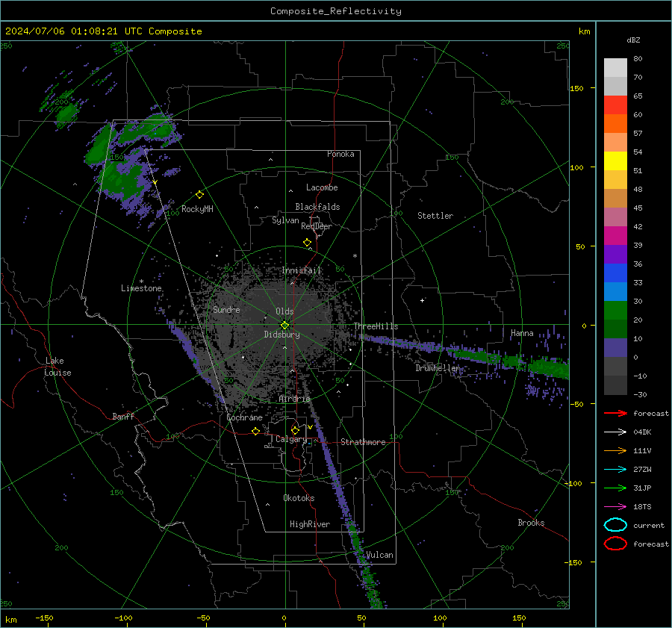Pick the lightest gray 70-80 dBZ swatch
672x628 pixels.
click(x=615, y=68)
